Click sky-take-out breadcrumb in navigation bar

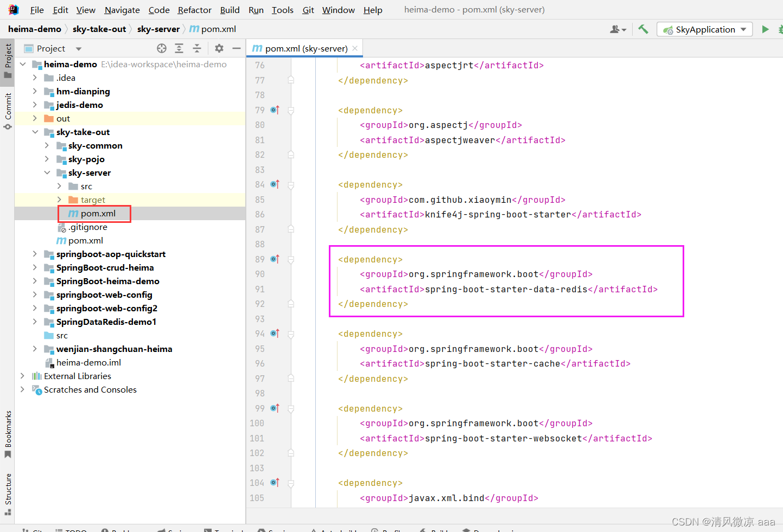[99, 29]
